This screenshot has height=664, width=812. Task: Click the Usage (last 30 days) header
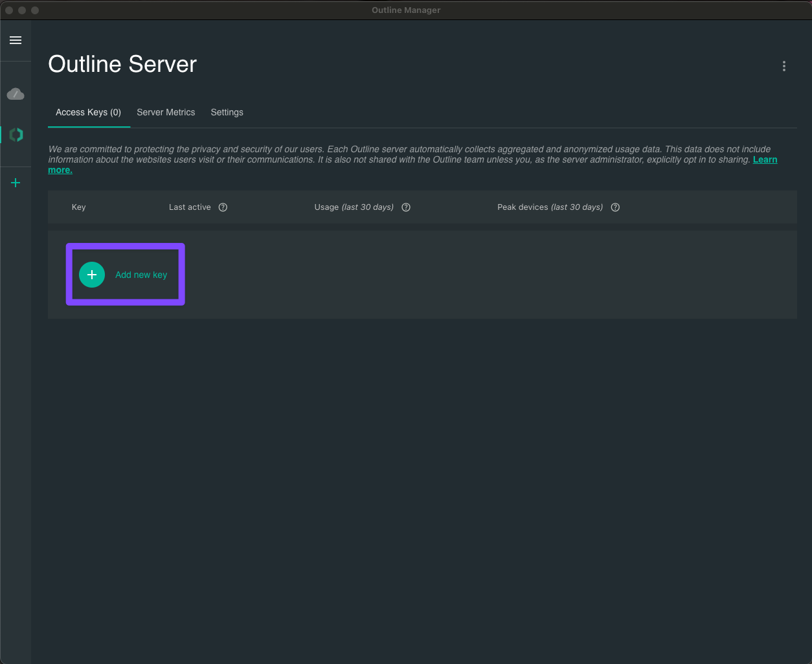tap(354, 207)
